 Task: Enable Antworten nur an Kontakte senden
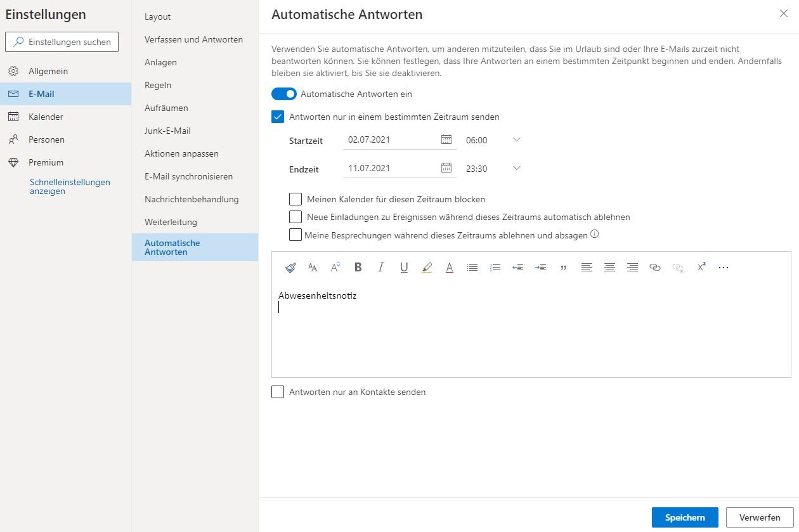278,392
